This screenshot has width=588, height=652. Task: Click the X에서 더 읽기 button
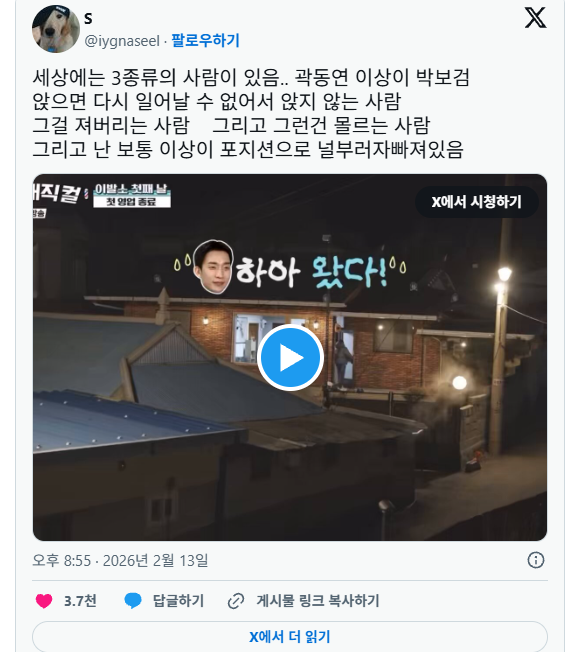tap(290, 637)
